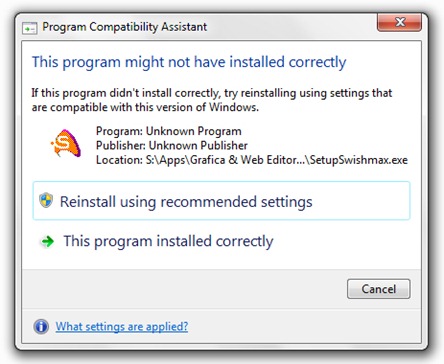Click the green arrow icon
The height and width of the screenshot is (364, 444).
coord(47,241)
